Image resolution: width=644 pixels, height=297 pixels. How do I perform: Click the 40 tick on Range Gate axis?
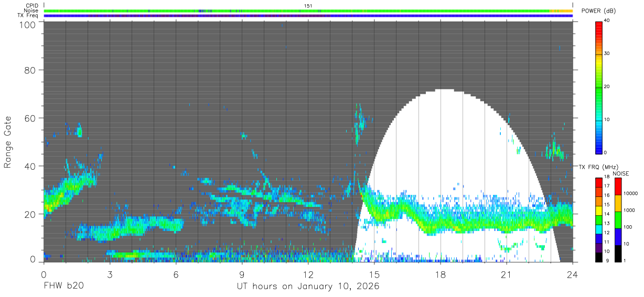pos(30,167)
